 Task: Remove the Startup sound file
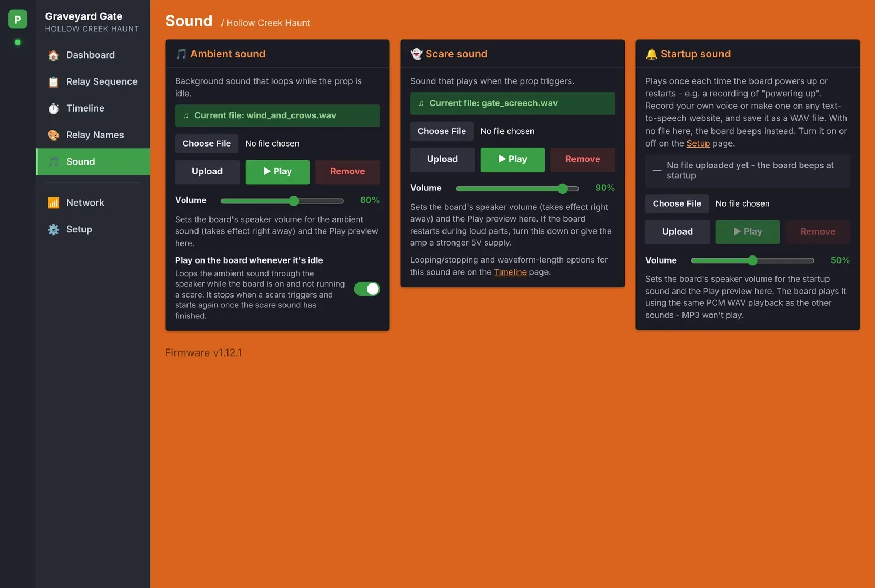(x=818, y=232)
